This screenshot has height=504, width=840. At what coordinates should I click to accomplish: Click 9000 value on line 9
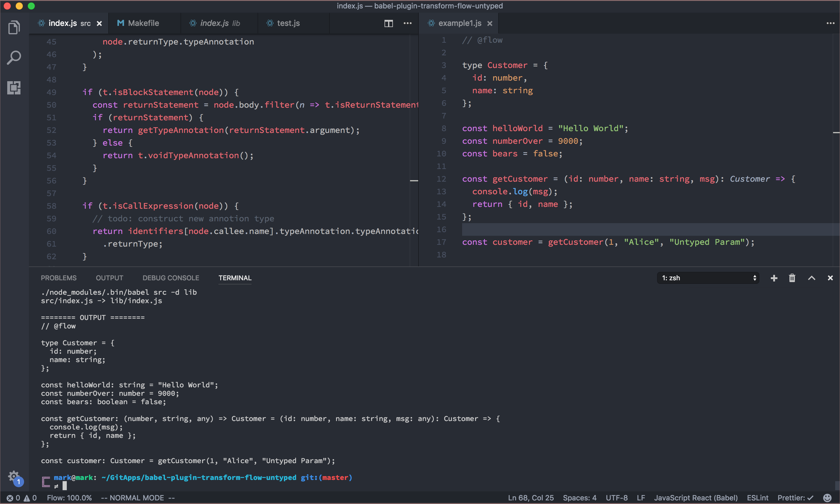[568, 141]
